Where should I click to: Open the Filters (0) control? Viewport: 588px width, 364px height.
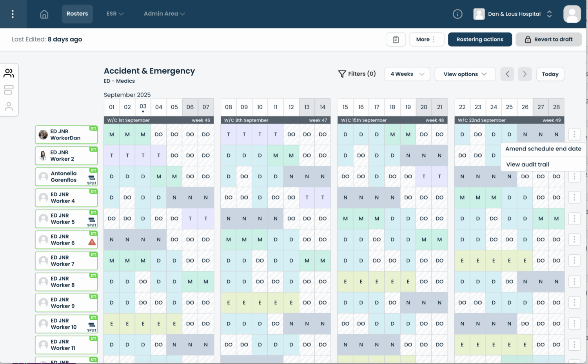pyautogui.click(x=357, y=74)
